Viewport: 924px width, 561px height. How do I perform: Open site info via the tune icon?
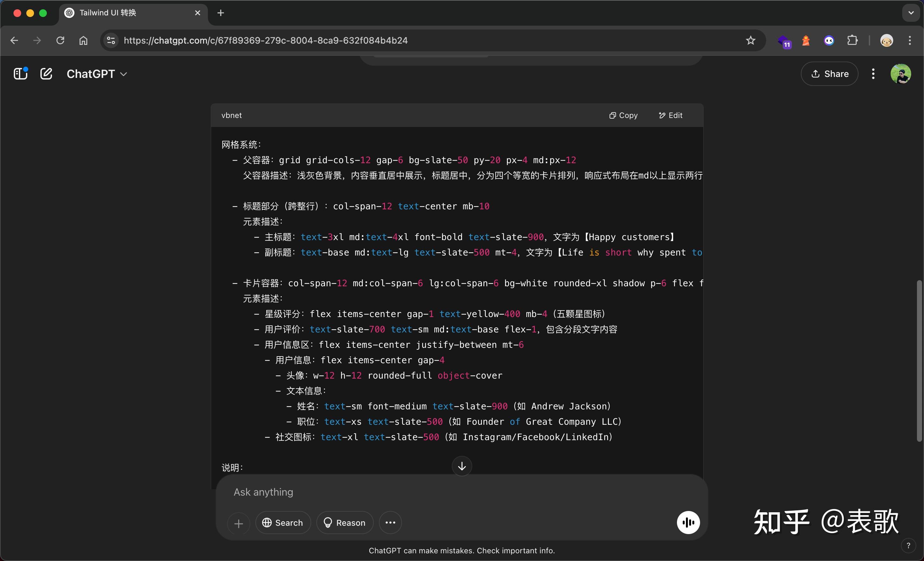111,40
